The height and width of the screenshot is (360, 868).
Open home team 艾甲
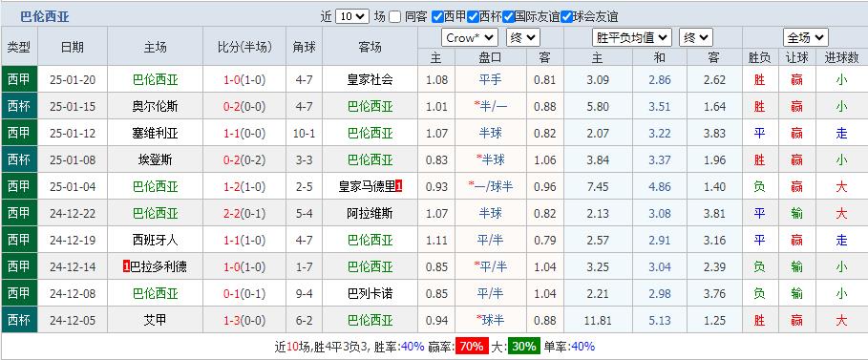pyautogui.click(x=156, y=320)
